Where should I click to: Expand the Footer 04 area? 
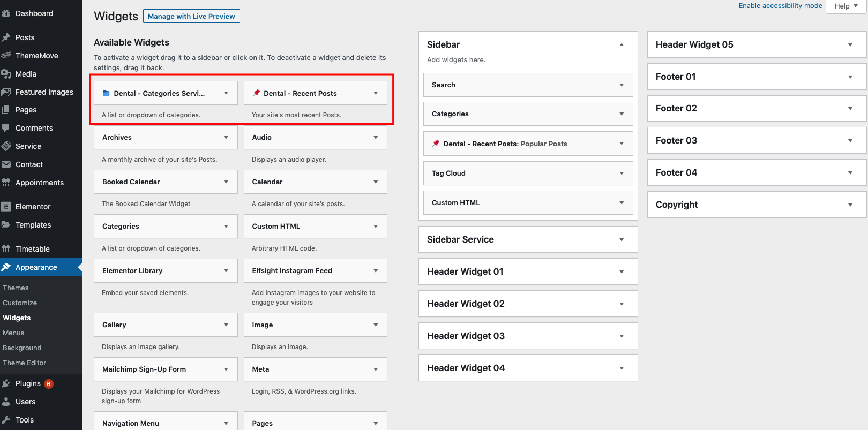(850, 173)
